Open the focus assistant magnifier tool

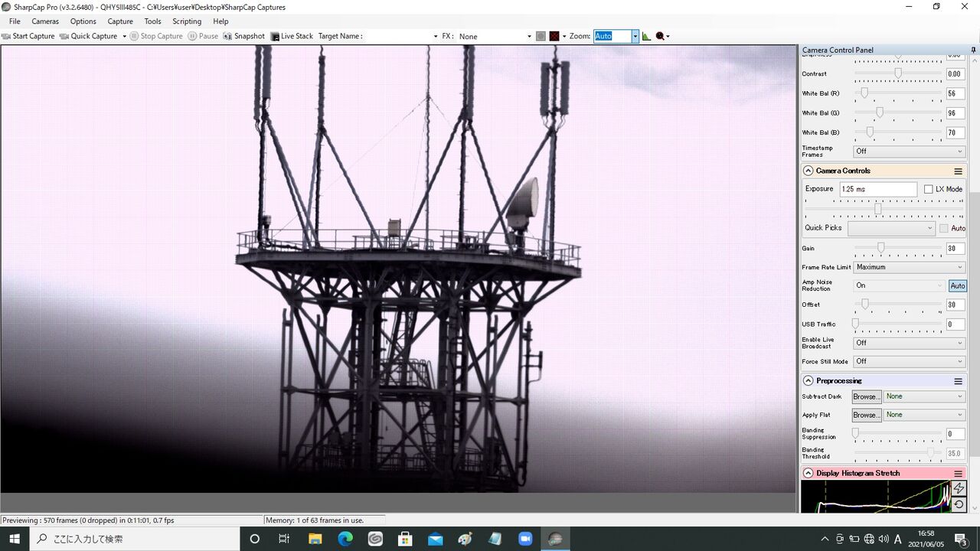(x=660, y=36)
